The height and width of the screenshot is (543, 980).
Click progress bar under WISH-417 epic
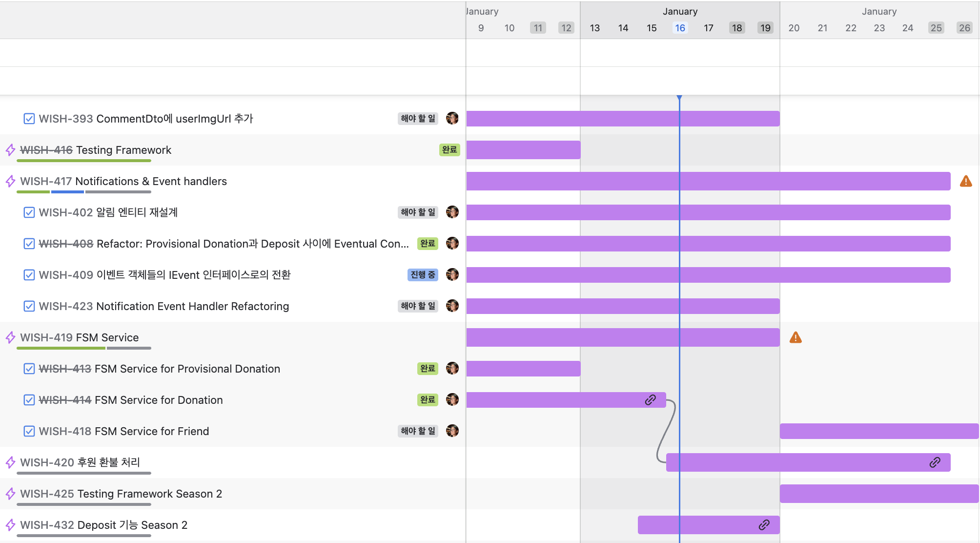coord(84,192)
